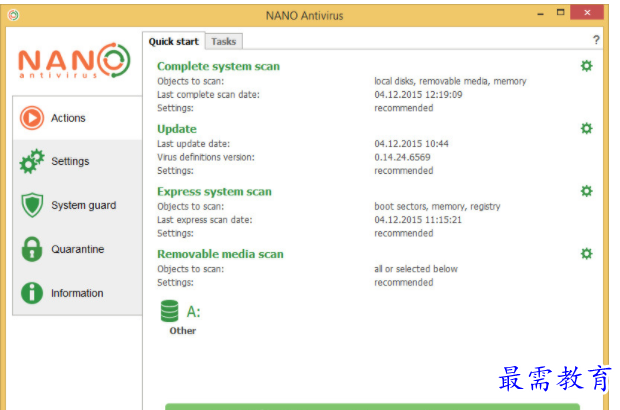Click the Quarantine padlock icon
The image size is (620, 410).
[32, 249]
